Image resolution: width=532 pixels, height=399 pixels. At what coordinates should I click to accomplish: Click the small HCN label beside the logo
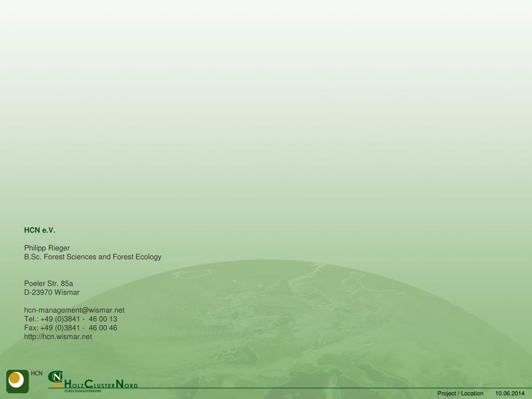(36, 373)
